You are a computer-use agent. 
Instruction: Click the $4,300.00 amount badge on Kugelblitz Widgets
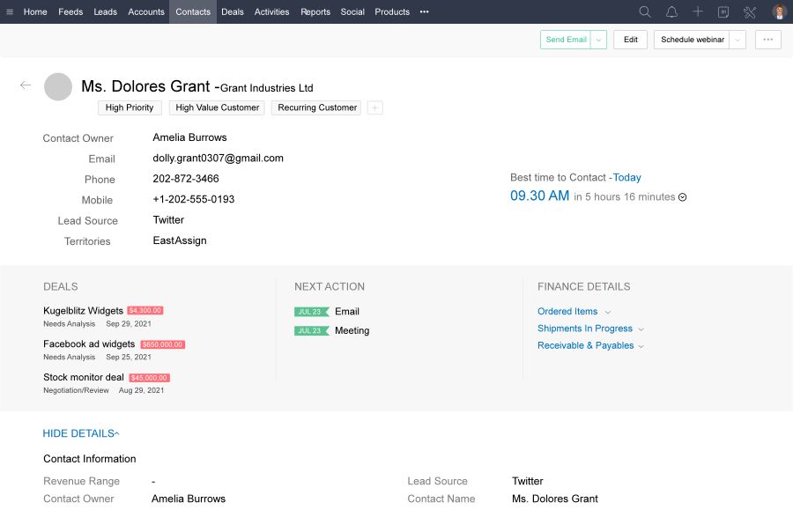(x=147, y=310)
